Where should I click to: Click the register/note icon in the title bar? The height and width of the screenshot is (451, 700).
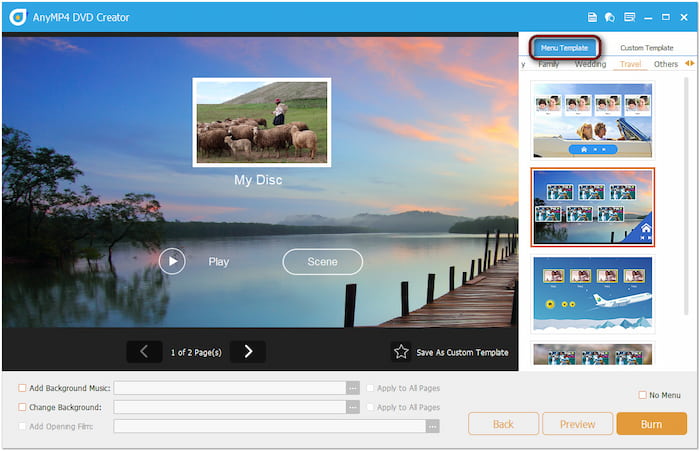629,17
